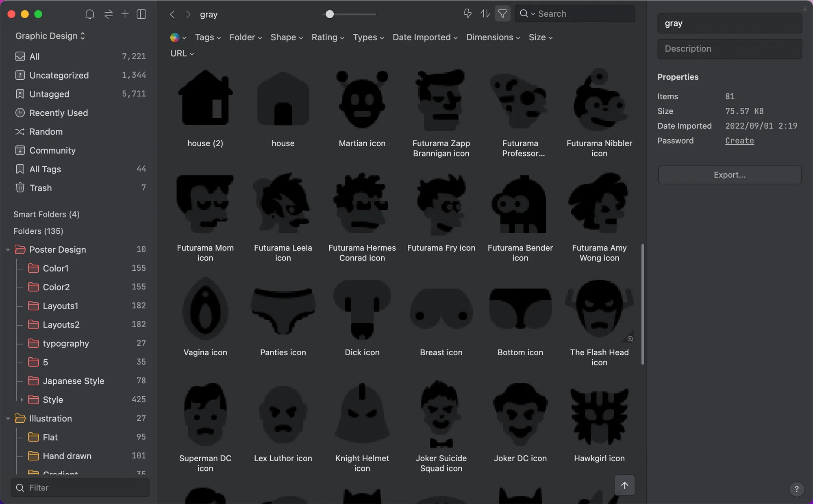Edit the gray folder name field
Image resolution: width=813 pixels, height=504 pixels.
click(730, 23)
